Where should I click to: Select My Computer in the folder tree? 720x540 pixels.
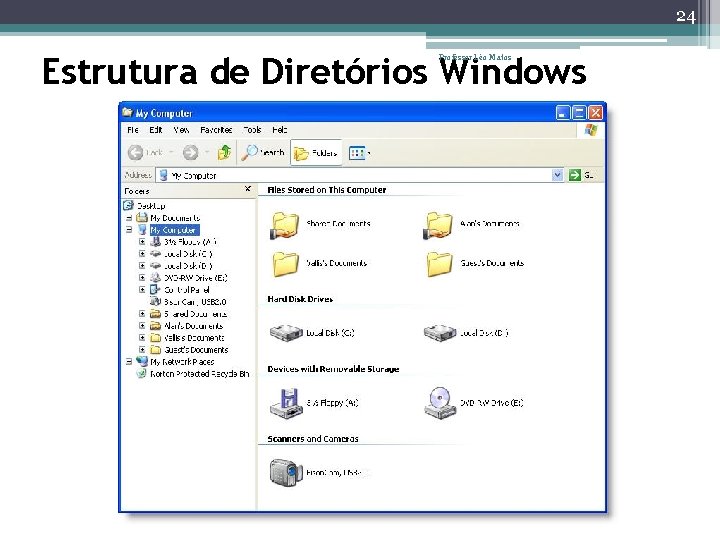(x=174, y=230)
